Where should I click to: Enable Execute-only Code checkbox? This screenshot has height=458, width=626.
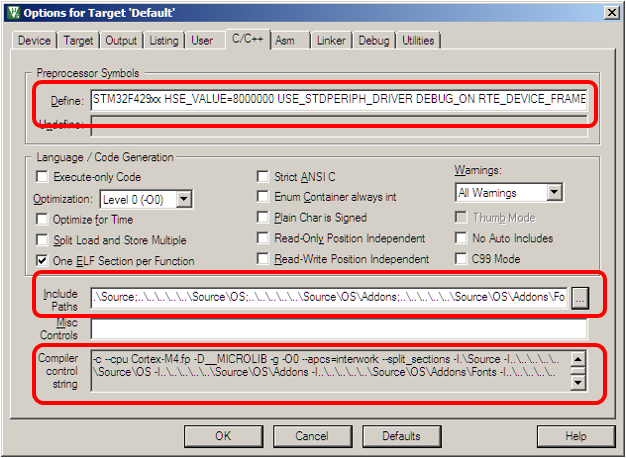[42, 176]
